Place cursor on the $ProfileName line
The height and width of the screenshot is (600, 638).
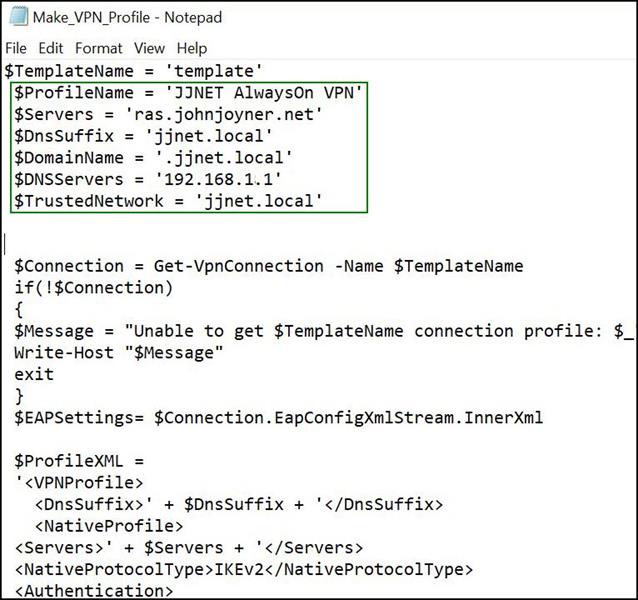coord(188,93)
